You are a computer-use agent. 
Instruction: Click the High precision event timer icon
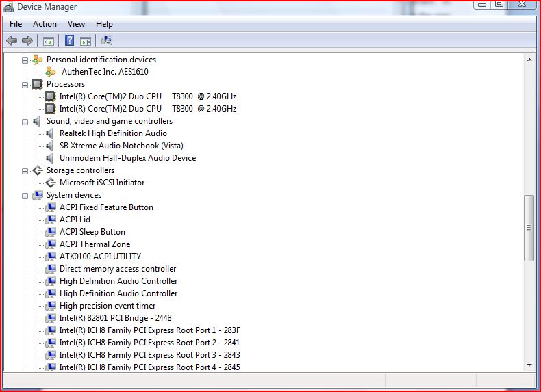pos(51,306)
